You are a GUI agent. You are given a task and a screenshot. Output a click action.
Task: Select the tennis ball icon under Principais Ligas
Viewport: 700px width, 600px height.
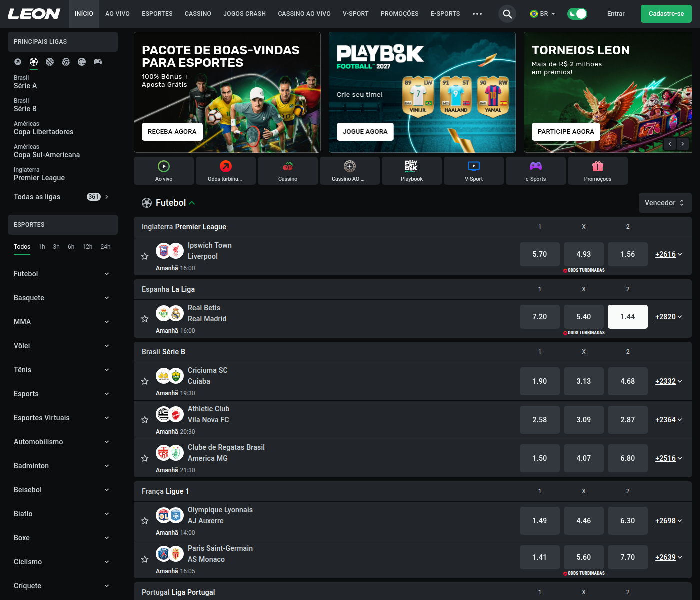[82, 62]
